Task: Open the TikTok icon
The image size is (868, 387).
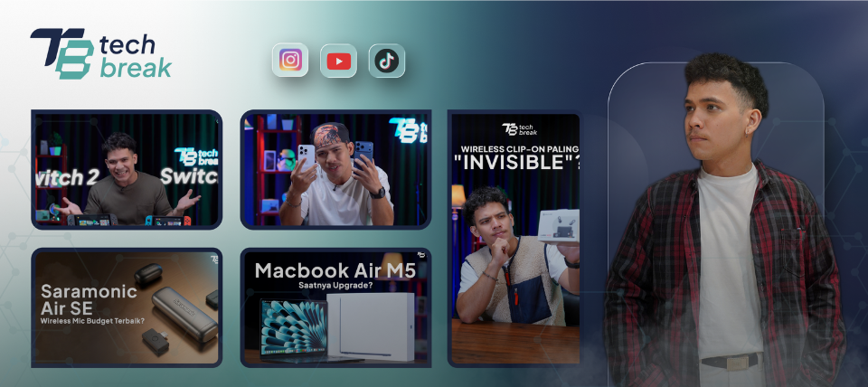Action: (x=386, y=61)
